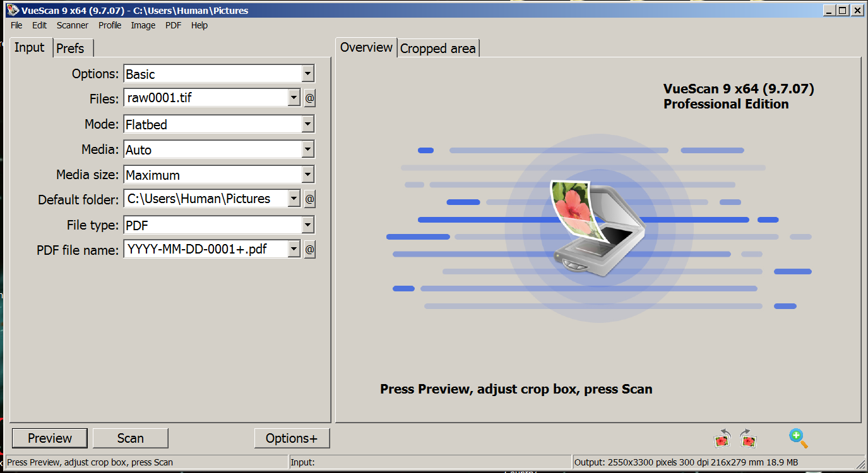The height and width of the screenshot is (473, 868).
Task: Expand the PDF file name dropdown arrow
Action: tap(294, 250)
